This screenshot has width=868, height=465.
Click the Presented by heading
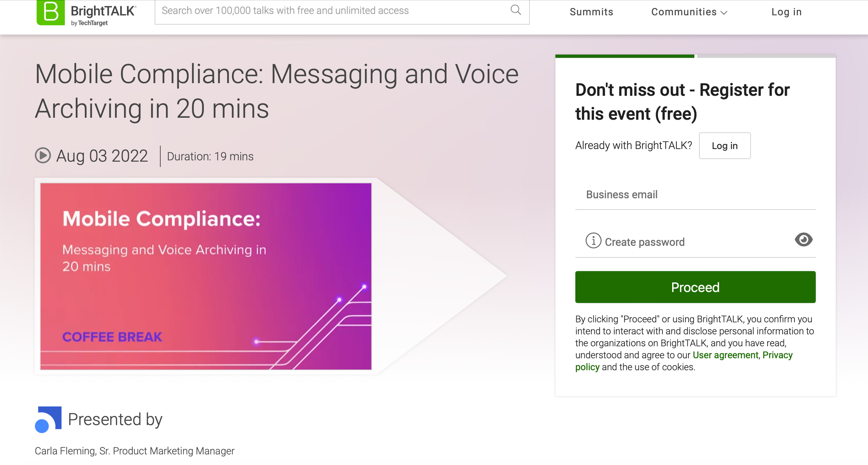pos(115,420)
